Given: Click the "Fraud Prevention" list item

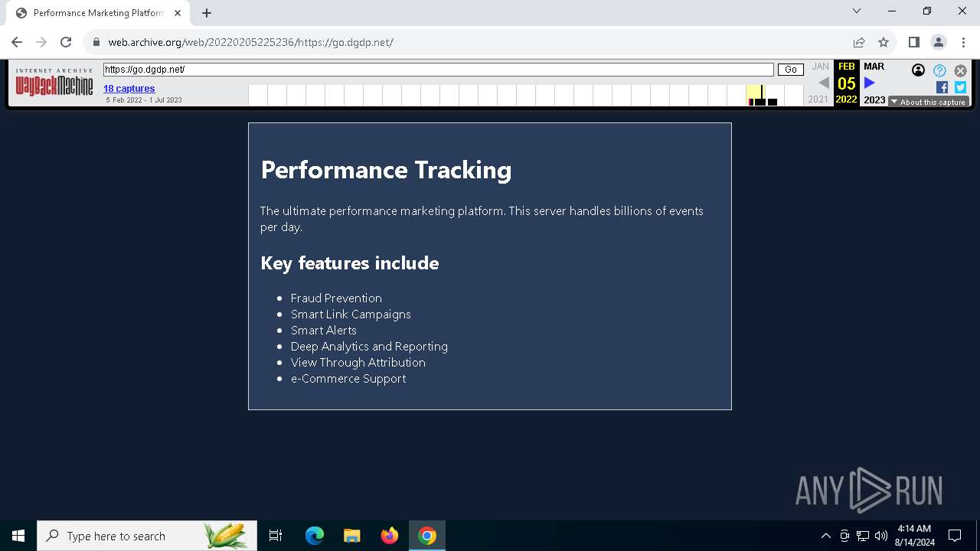Looking at the screenshot, I should point(336,298).
